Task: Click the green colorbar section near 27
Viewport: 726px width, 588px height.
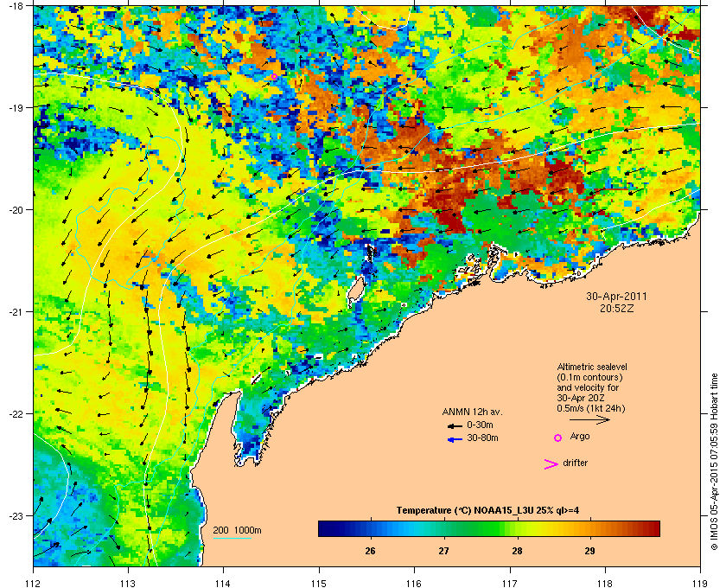Action: pos(443,528)
